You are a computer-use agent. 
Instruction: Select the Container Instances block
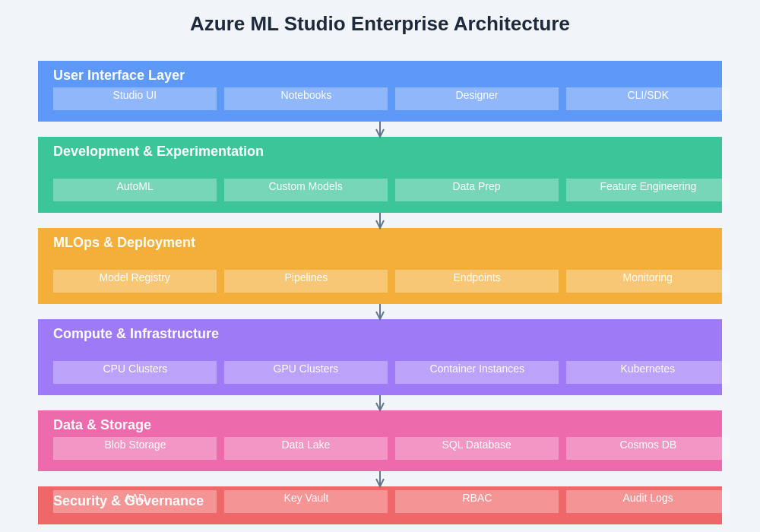[x=477, y=372]
